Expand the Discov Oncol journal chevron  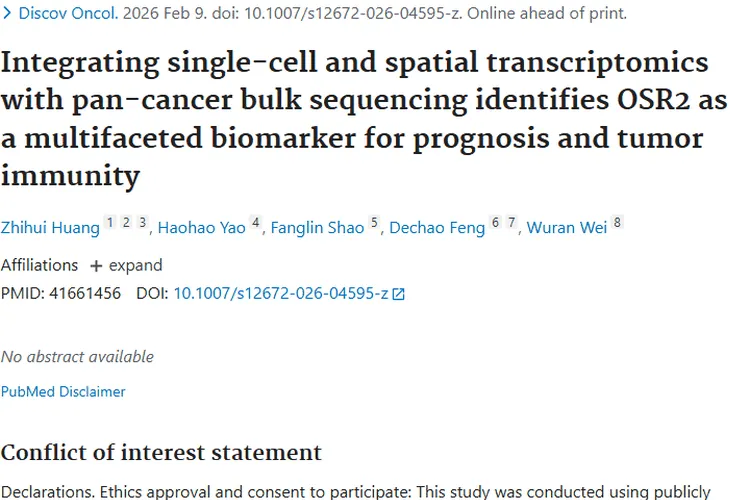(7, 15)
